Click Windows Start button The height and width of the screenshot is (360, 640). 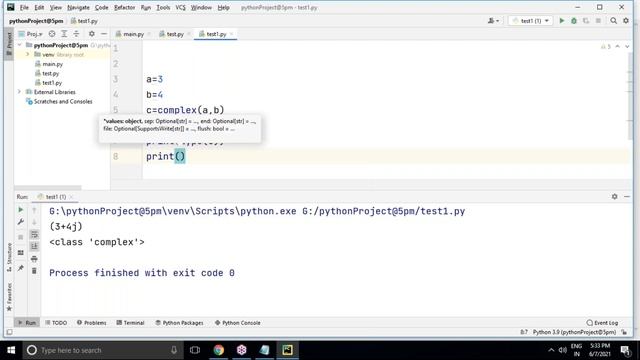pos(11,350)
